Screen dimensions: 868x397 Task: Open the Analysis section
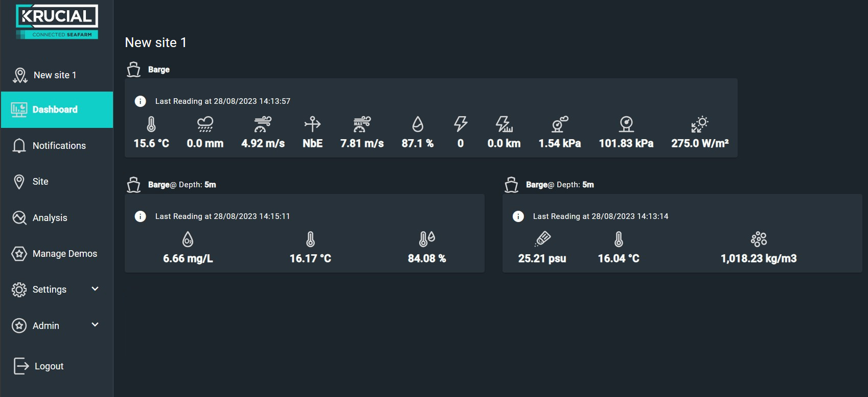tap(57, 217)
